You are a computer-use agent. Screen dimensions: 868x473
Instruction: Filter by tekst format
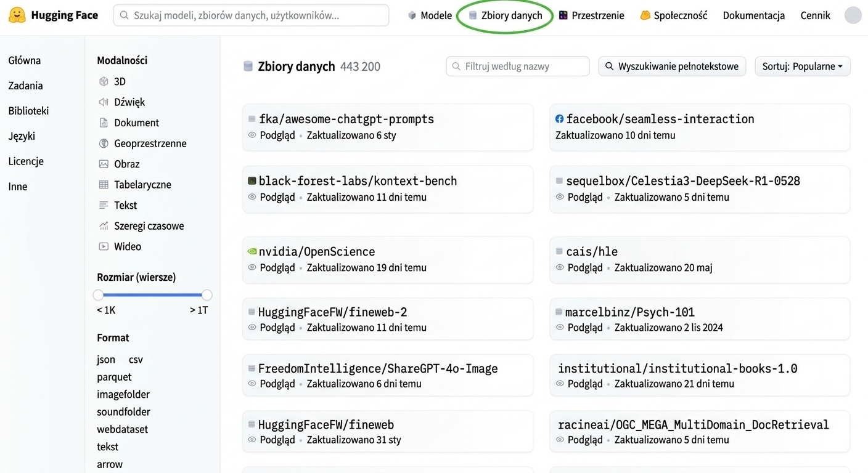[x=107, y=447]
